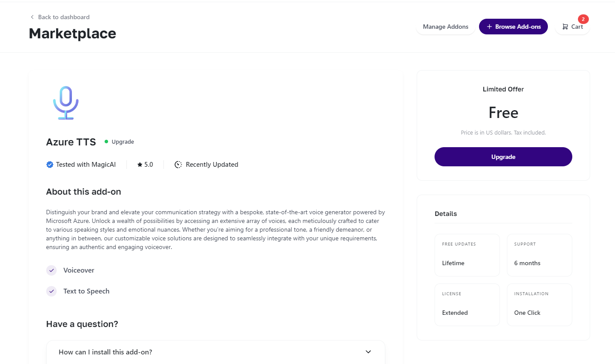Click the back arrow chevron icon
The width and height of the screenshot is (615, 364).
[x=32, y=17]
